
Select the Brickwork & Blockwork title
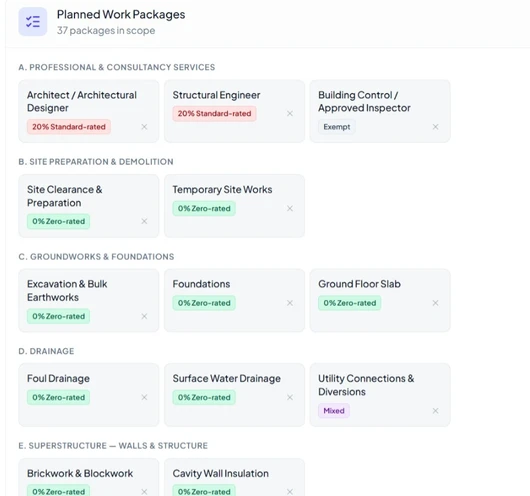(x=80, y=473)
